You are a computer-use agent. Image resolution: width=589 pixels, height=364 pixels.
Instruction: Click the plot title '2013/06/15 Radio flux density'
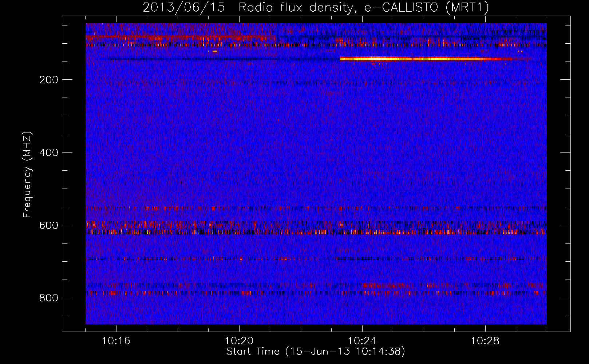(x=316, y=7)
